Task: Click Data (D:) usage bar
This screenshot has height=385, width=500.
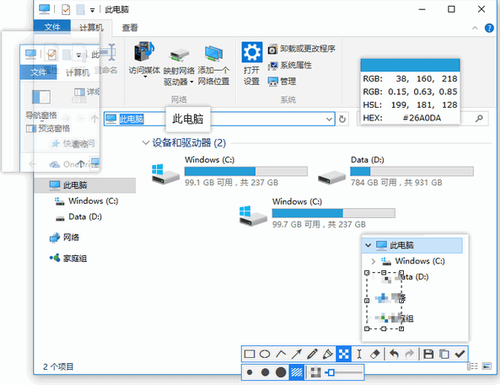Action: click(x=412, y=171)
